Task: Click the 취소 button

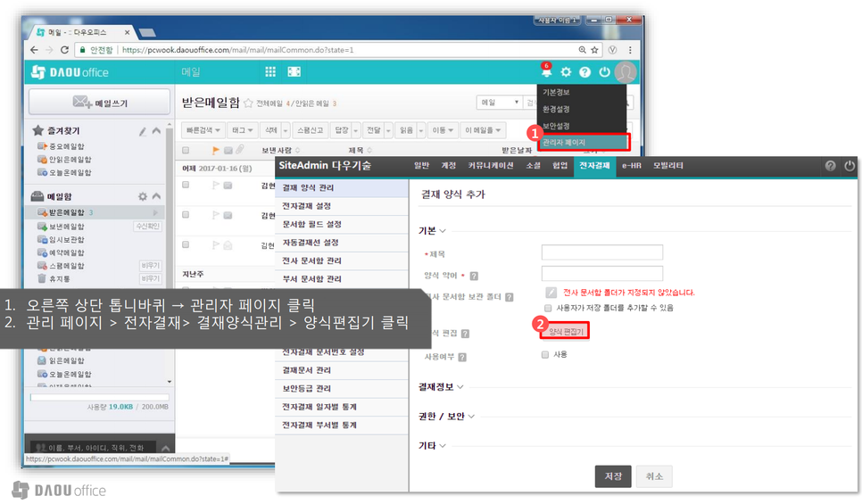Action: (x=654, y=476)
